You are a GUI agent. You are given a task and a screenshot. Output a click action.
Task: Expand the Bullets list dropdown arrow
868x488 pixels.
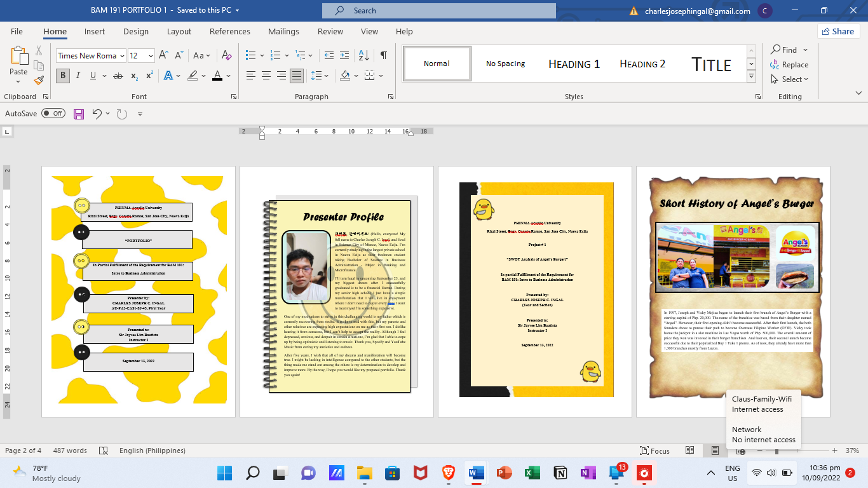coord(261,55)
